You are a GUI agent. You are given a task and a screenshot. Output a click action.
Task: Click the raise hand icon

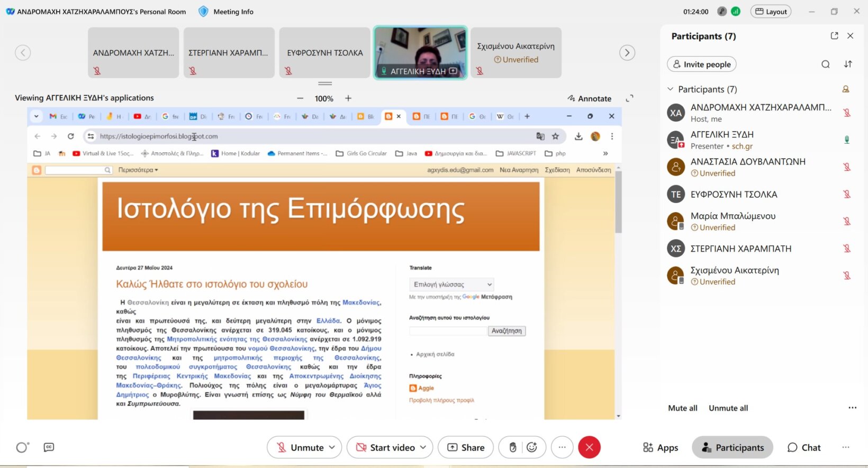(x=512, y=447)
